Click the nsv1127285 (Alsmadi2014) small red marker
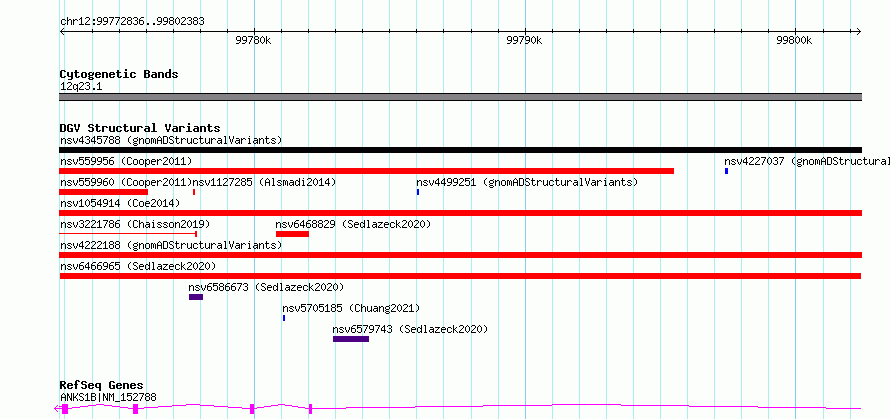Screen dimensions: 890x419 coord(194,192)
